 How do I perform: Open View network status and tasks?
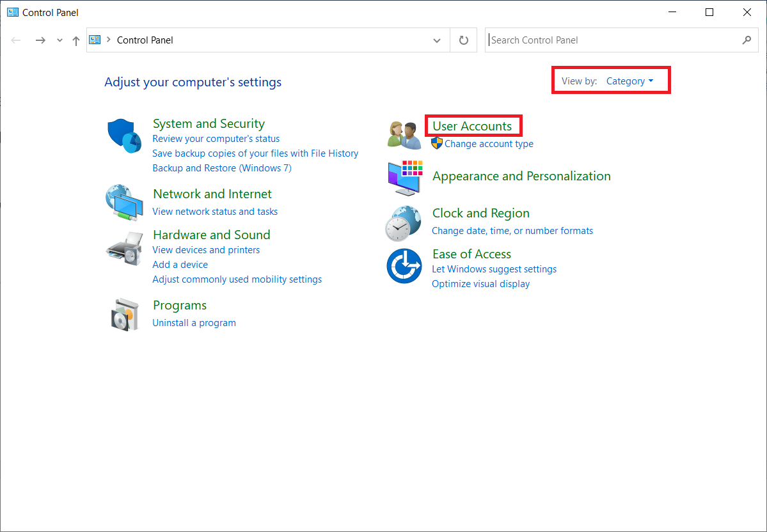point(215,212)
